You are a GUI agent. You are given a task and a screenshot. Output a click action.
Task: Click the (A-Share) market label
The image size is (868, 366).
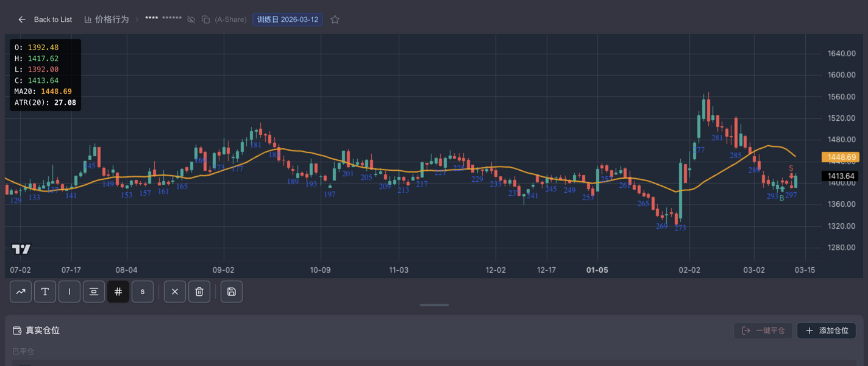pos(230,20)
